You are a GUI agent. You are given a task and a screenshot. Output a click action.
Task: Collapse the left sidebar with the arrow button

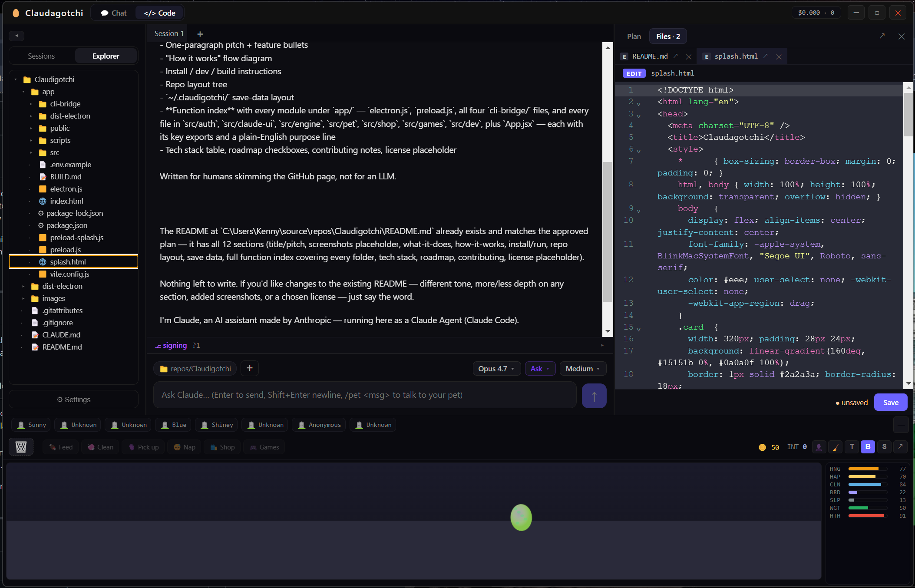tap(17, 36)
